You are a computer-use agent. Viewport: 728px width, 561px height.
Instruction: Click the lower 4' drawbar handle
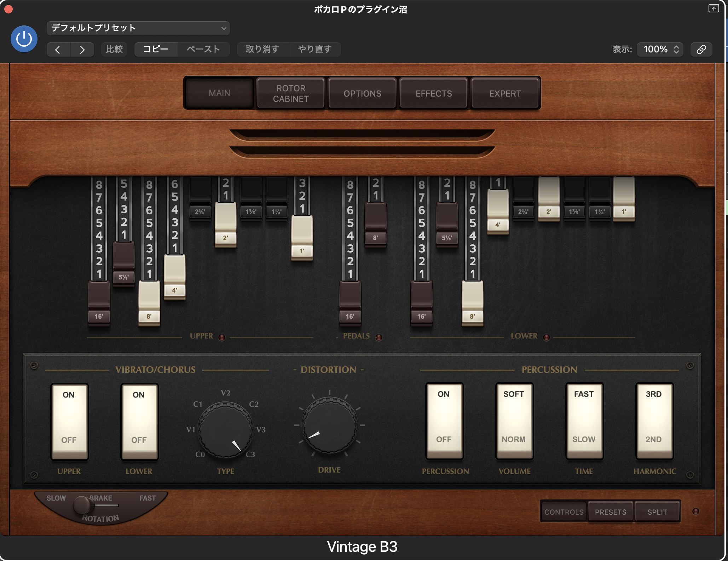498,212
